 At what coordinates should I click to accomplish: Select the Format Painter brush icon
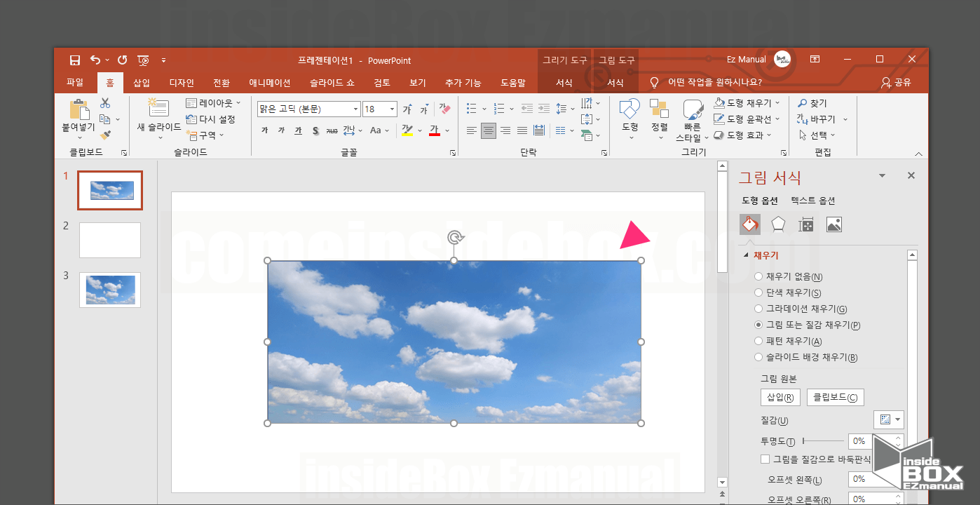tap(105, 135)
